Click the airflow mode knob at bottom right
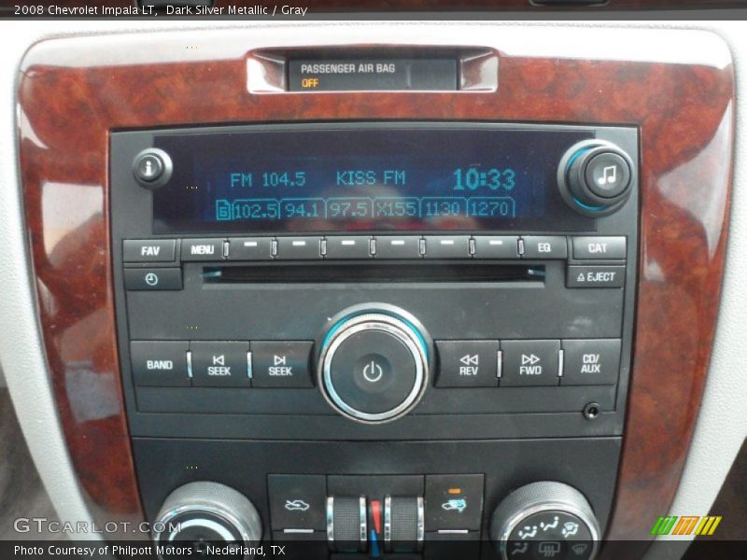 tap(545, 521)
